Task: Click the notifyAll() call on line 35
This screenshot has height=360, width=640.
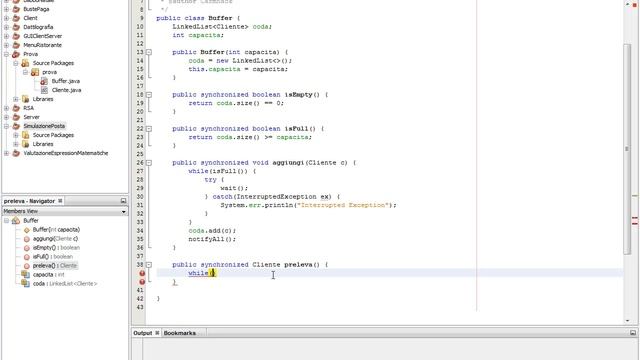Action: (212, 239)
